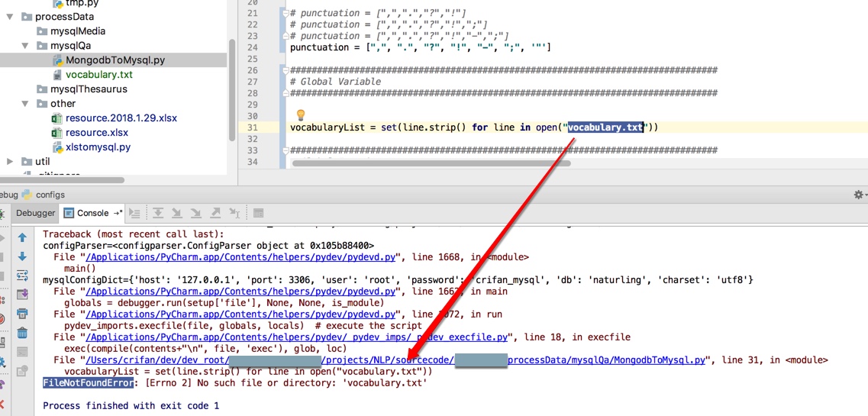Click the highlighted "vocabulary.txt" string in editor
This screenshot has width=868, height=416.
click(x=607, y=127)
